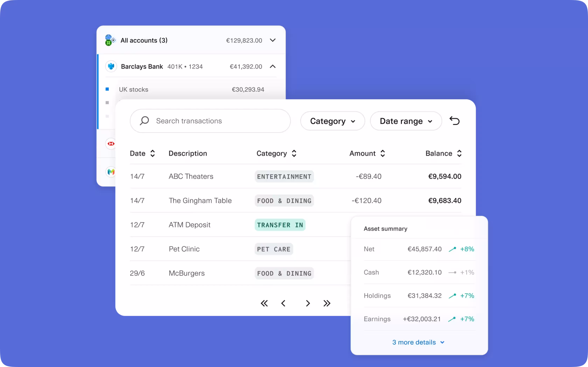
Task: Open the M investment account icon
Action: (111, 172)
